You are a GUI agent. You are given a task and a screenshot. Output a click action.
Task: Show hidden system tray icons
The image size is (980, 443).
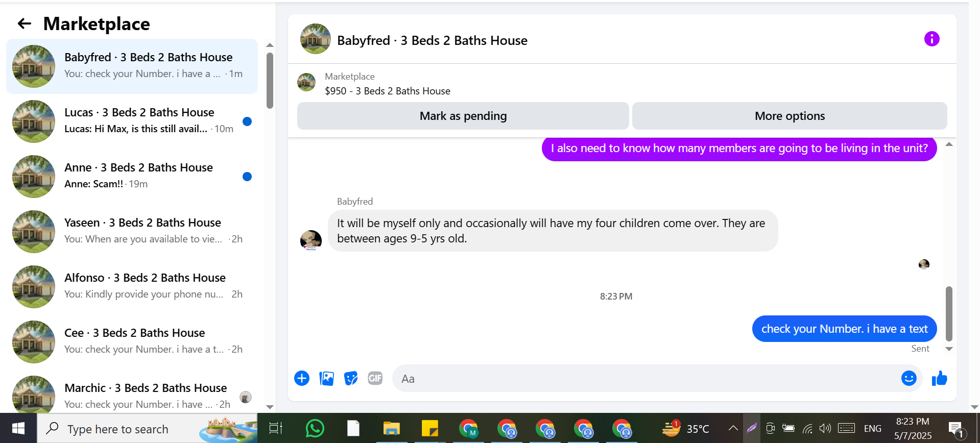click(733, 428)
